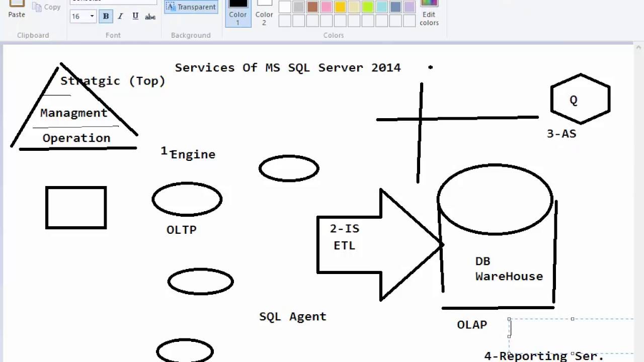The width and height of the screenshot is (644, 362).
Task: Pick the blue-gray color swatch
Action: pyautogui.click(x=395, y=7)
